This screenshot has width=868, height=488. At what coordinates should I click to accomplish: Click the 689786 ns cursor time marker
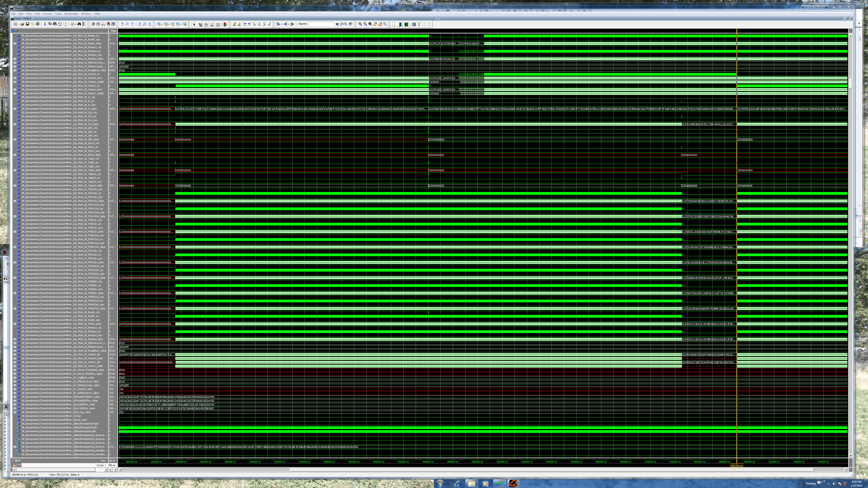737,465
